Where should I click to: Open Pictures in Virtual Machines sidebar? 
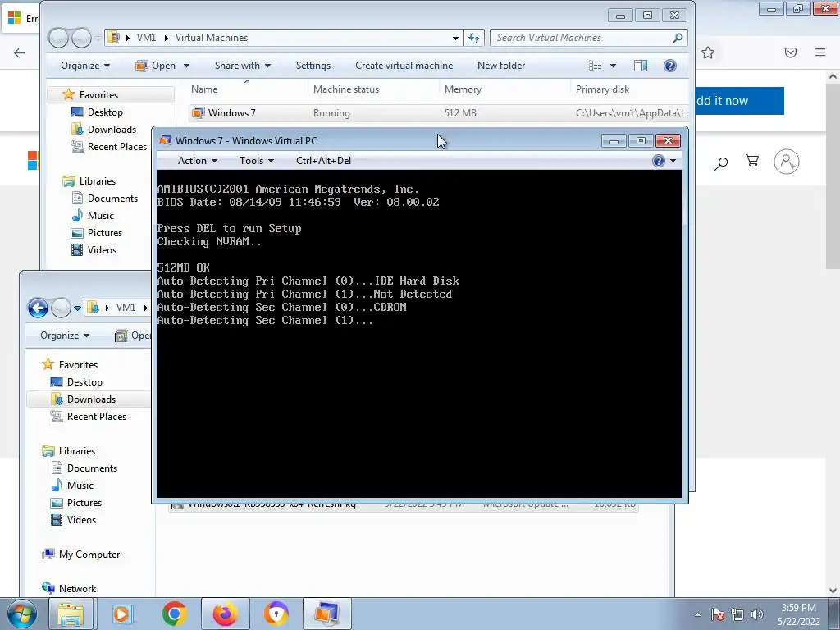coord(104,232)
